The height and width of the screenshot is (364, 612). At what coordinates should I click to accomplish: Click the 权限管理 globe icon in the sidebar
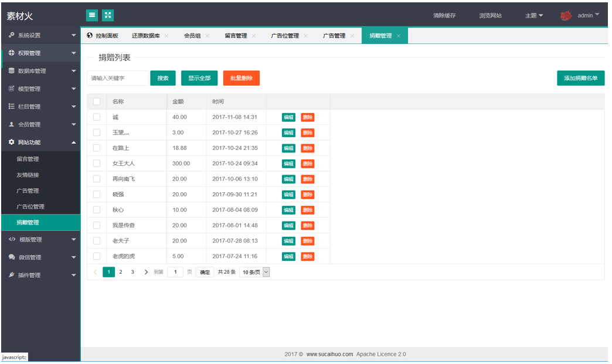click(x=11, y=53)
